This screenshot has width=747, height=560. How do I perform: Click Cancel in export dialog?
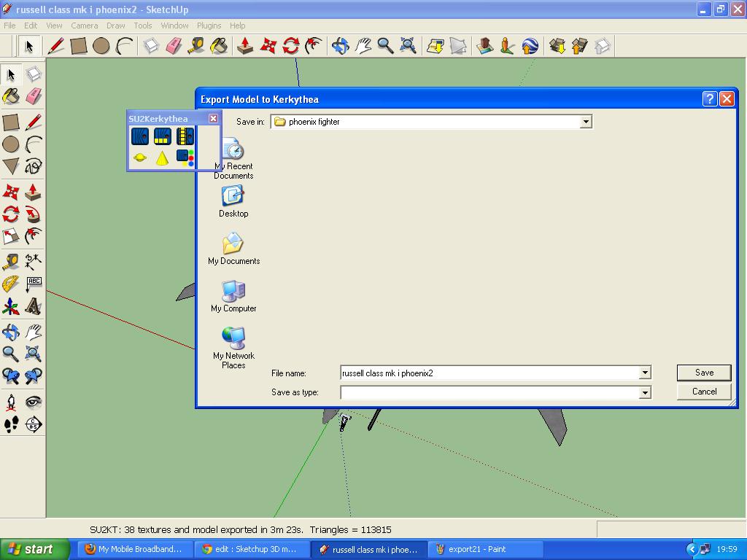[x=704, y=392]
